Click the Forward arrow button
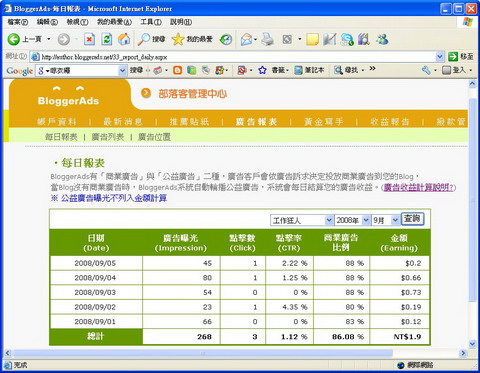This screenshot has width=480, height=373. coord(64,40)
